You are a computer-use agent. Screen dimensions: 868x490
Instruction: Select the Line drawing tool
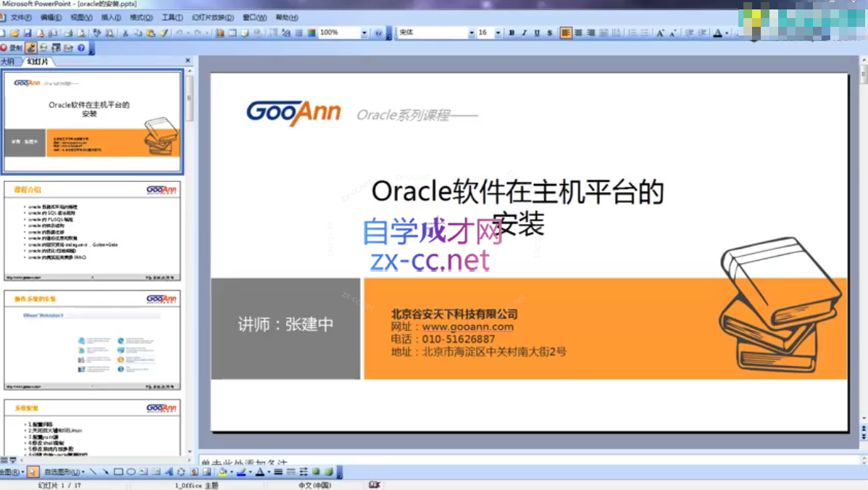click(93, 472)
